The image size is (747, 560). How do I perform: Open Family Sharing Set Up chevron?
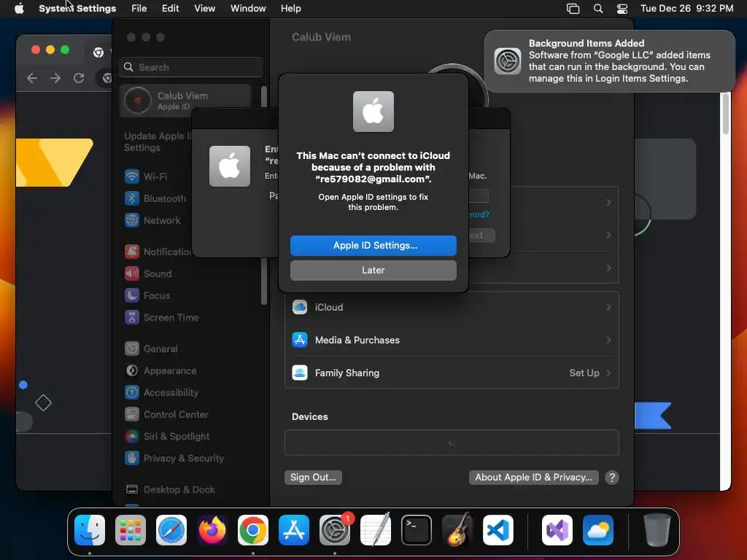click(608, 373)
